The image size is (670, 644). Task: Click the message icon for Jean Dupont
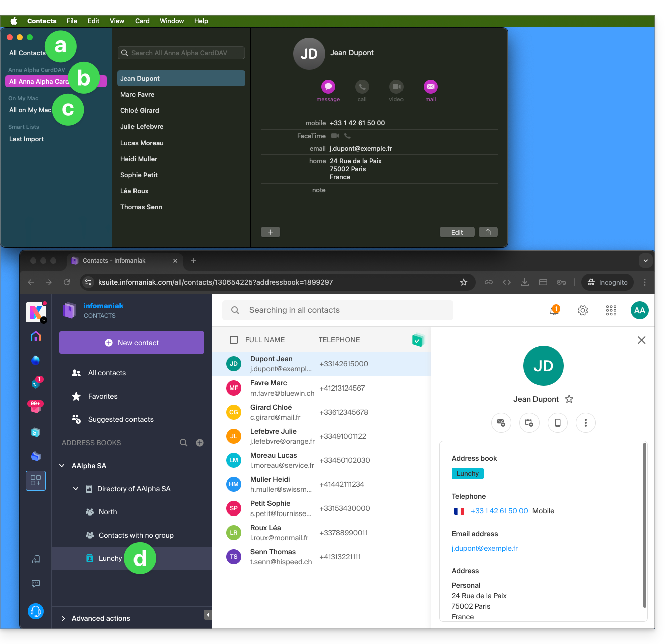click(x=328, y=87)
